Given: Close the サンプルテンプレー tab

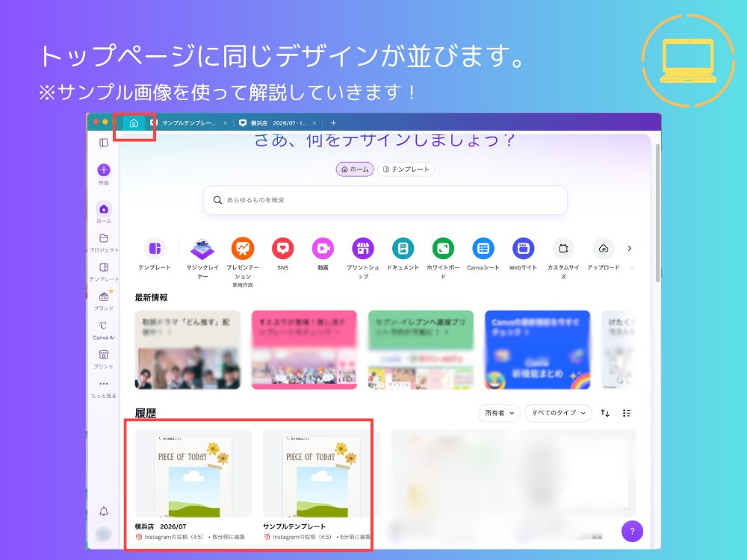Looking at the screenshot, I should click(226, 123).
